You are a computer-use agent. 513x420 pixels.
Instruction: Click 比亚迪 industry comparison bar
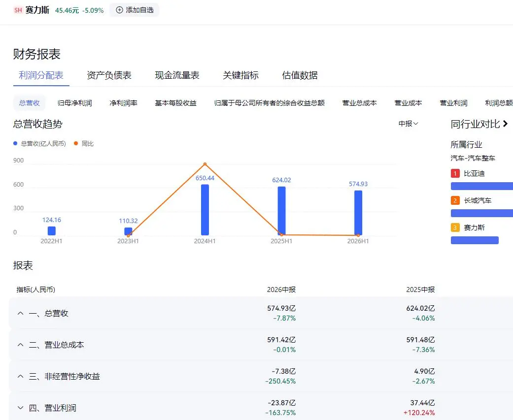pos(481,186)
